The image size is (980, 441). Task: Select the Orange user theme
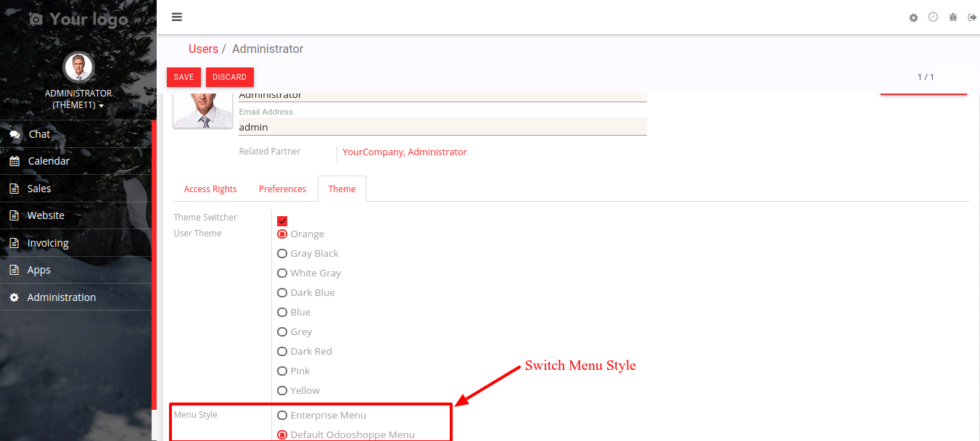point(282,234)
